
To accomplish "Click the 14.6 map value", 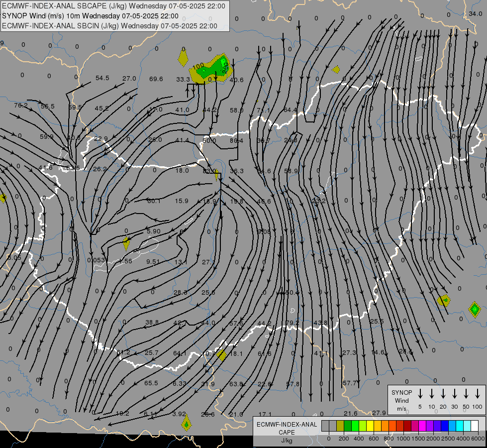I will pyautogui.click(x=378, y=352).
